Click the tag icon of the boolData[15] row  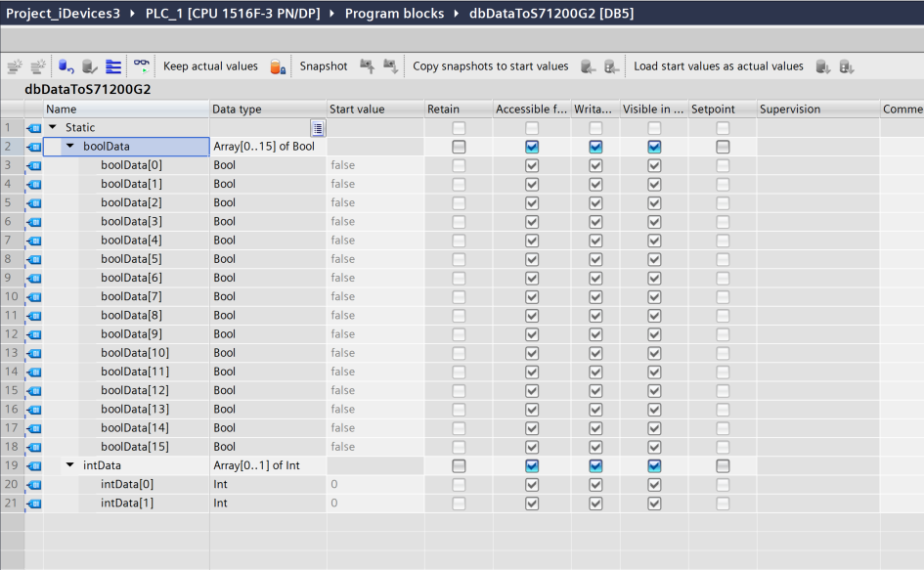(34, 447)
